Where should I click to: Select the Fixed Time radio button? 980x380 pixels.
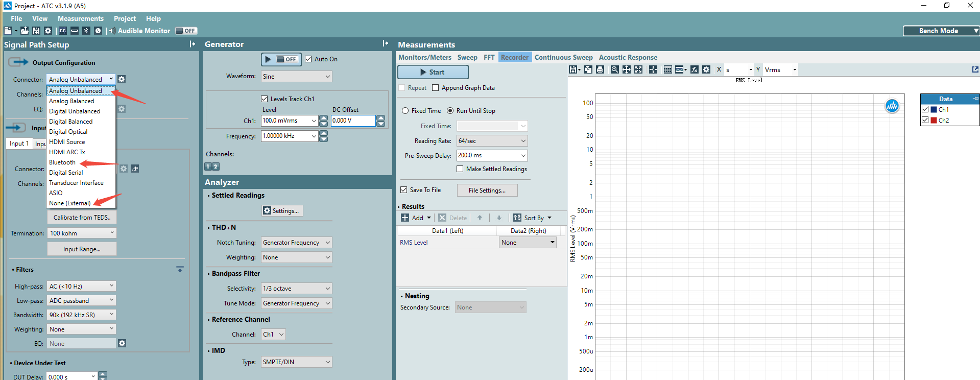tap(405, 111)
